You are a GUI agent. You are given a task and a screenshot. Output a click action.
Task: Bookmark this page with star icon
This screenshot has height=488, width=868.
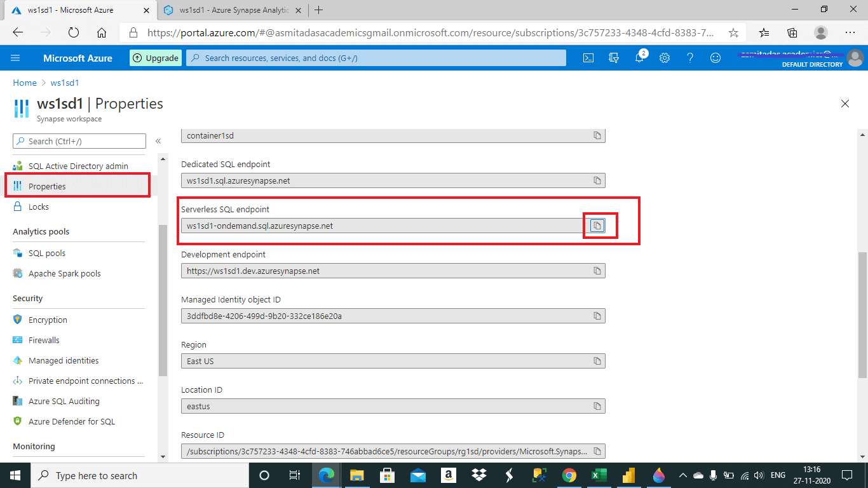733,32
